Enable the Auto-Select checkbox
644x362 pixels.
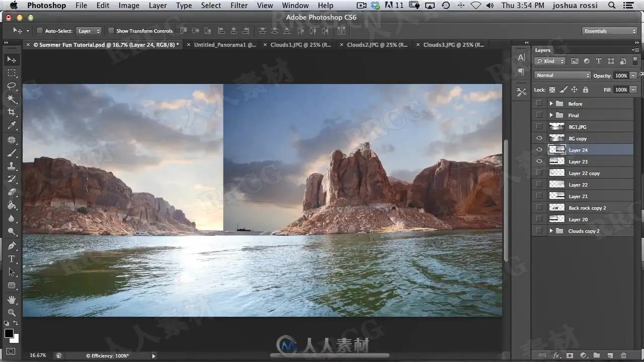pyautogui.click(x=40, y=31)
